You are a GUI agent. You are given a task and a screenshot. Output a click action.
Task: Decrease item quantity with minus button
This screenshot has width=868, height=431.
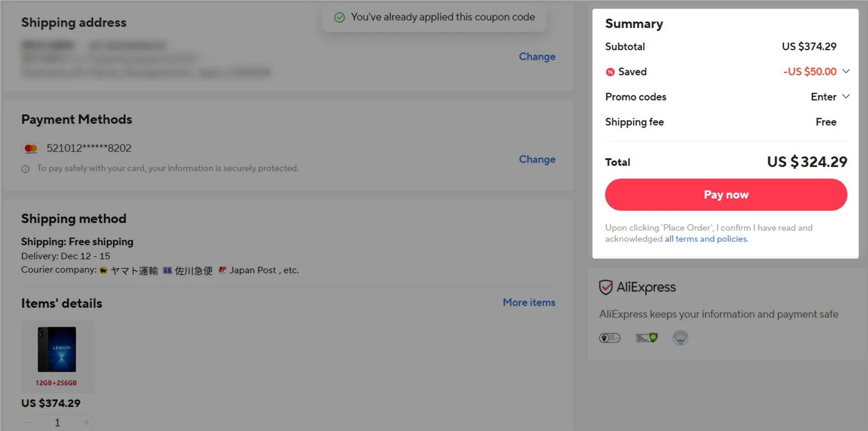(x=29, y=423)
